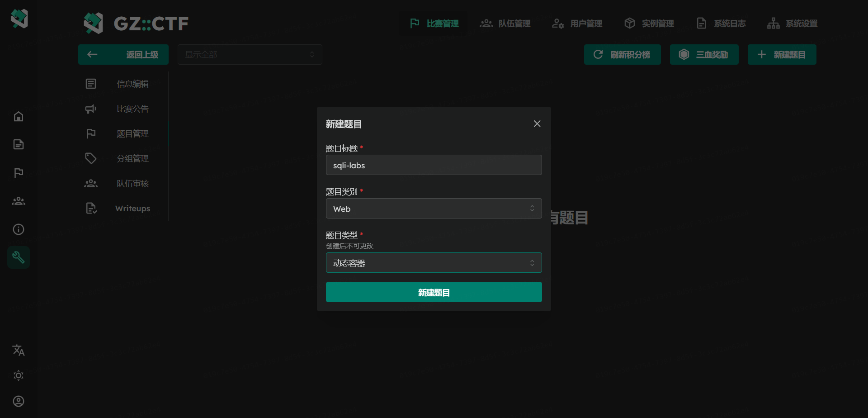Screen dimensions: 868x418
Task: Click the about info icon in sidebar
Action: [x=19, y=229]
